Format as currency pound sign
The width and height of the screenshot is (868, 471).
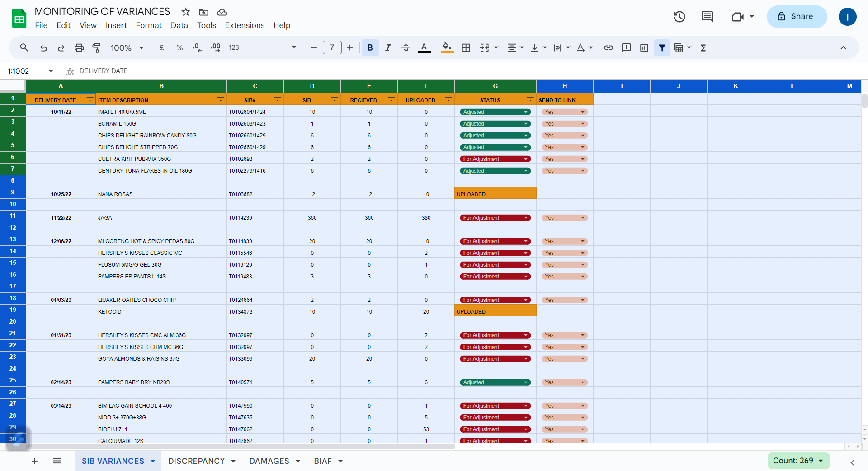(162, 47)
